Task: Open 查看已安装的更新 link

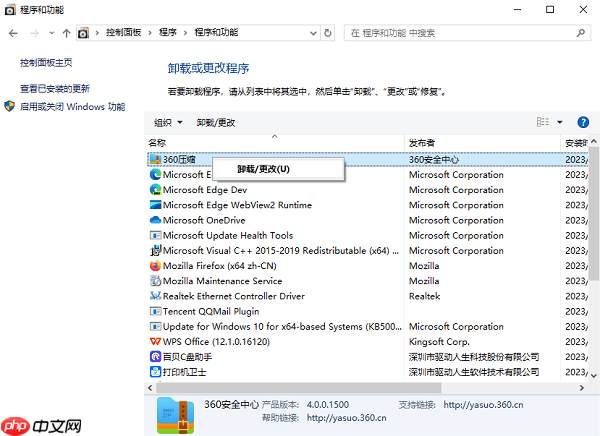Action: pyautogui.click(x=55, y=89)
